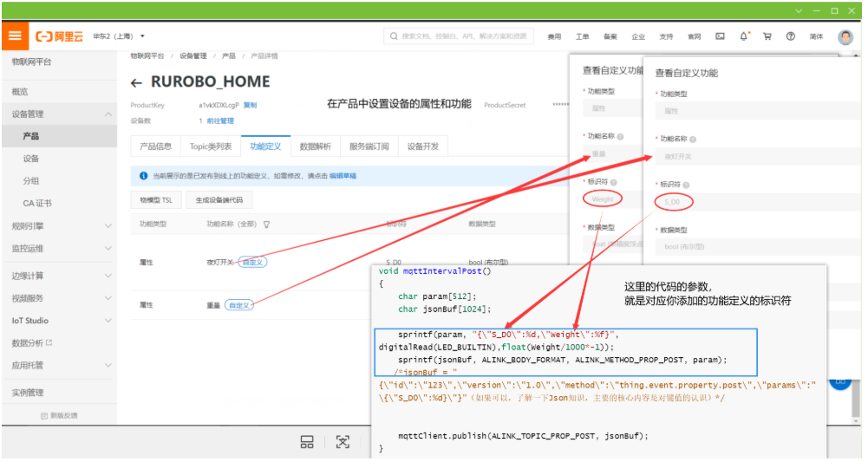Click the layout grid icon in bottom toolbar
The height and width of the screenshot is (475, 868).
pyautogui.click(x=307, y=442)
